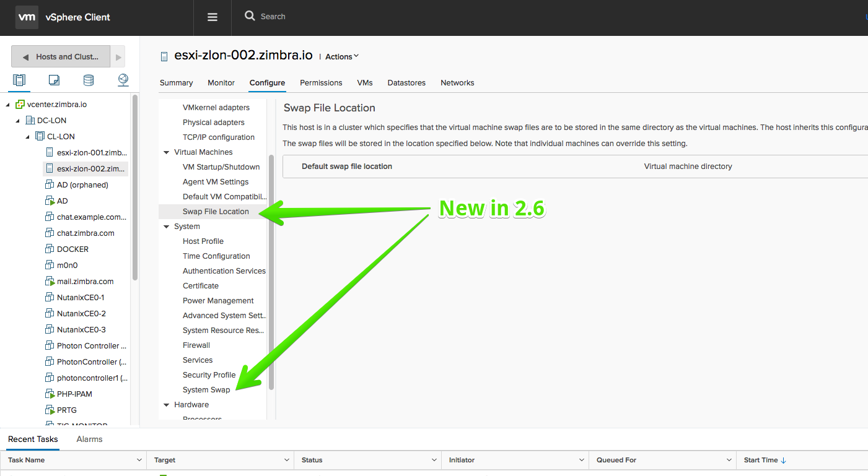Switch to VMs and Templates inventory view icon
Viewport: 868px width, 476px height.
coord(54,80)
